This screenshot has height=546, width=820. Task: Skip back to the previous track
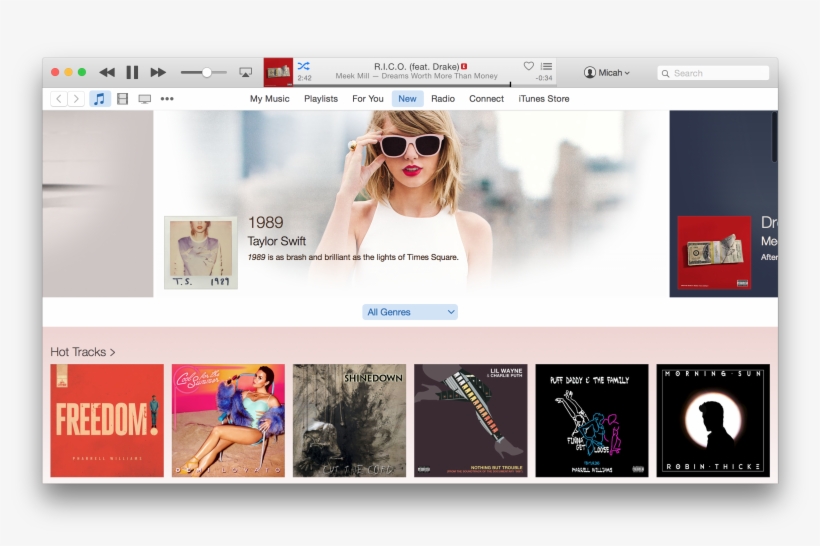tap(107, 72)
